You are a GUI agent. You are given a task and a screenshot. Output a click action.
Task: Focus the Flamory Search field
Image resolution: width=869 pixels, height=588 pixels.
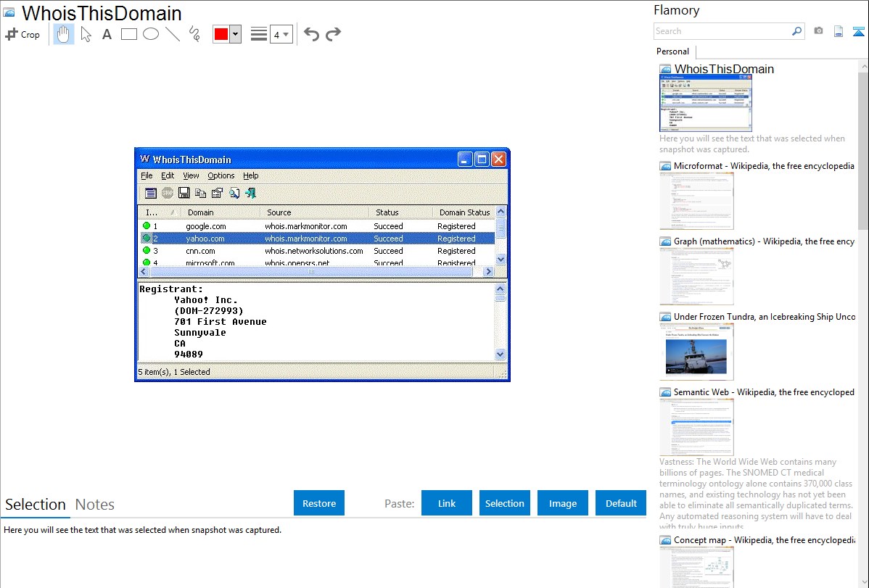coord(722,31)
